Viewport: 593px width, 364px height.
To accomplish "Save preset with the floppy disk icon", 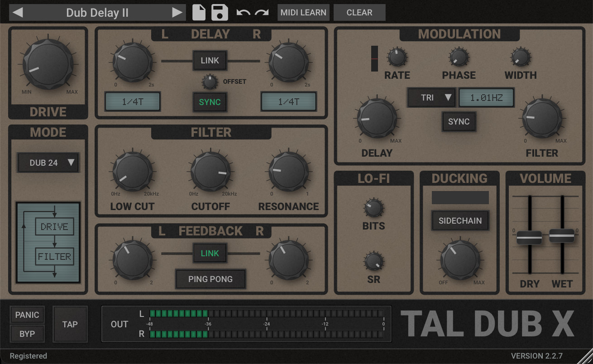I will click(x=220, y=12).
